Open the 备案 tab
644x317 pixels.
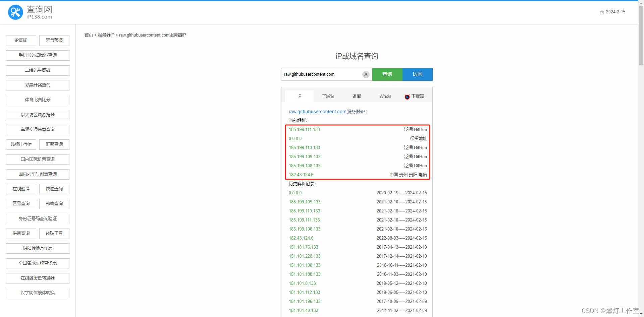[357, 96]
